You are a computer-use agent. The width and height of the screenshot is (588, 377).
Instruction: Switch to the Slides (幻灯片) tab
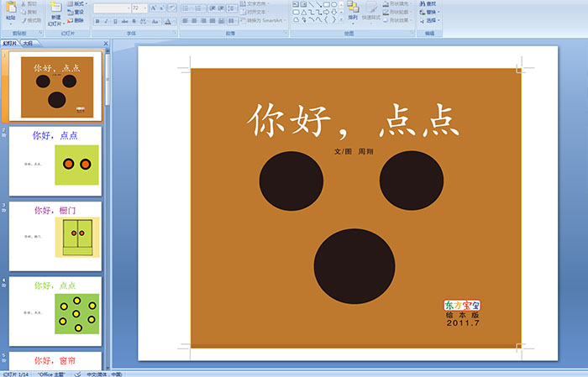[x=10, y=44]
